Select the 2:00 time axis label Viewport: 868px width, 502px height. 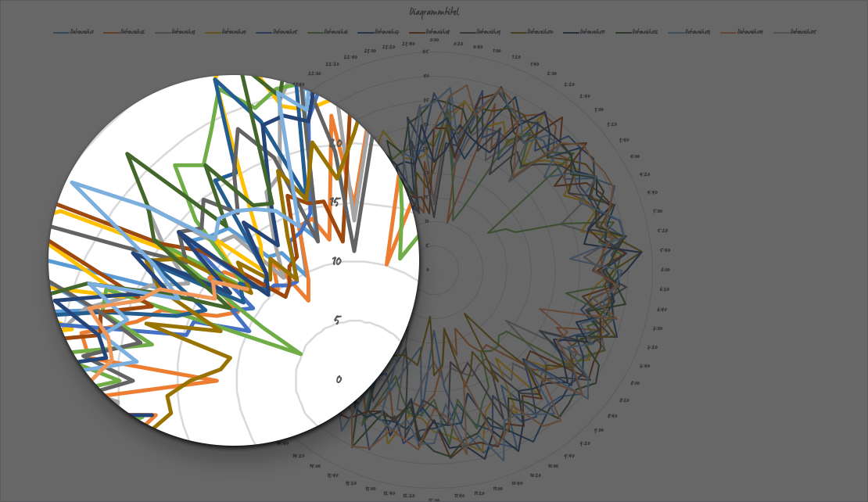[x=552, y=74]
